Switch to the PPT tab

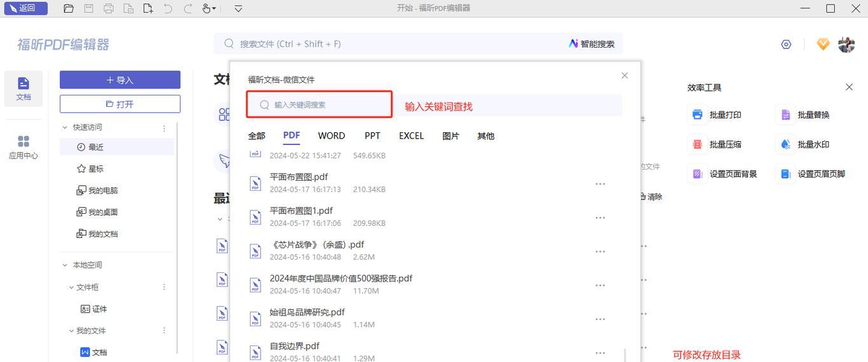[x=372, y=136]
